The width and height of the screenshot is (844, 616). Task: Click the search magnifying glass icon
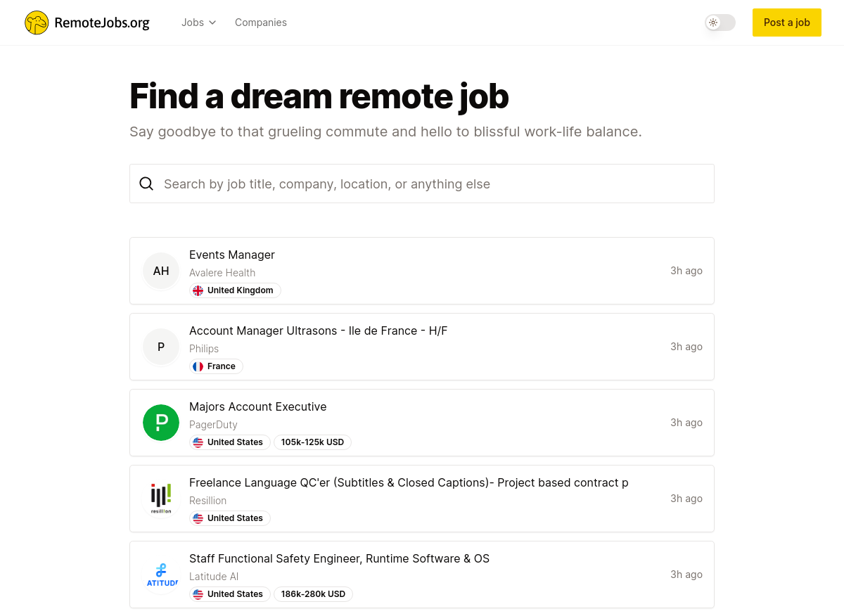[x=146, y=184]
